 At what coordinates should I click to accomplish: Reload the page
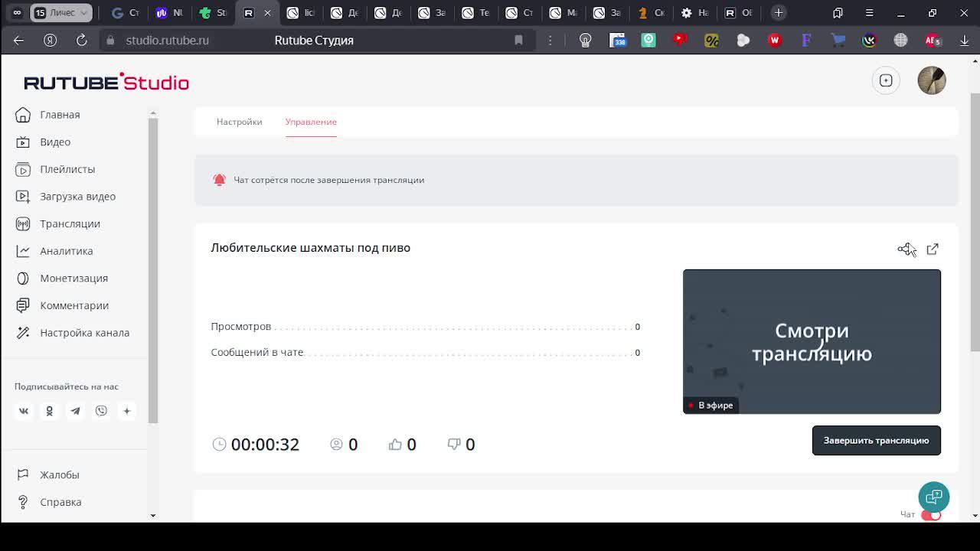[81, 41]
